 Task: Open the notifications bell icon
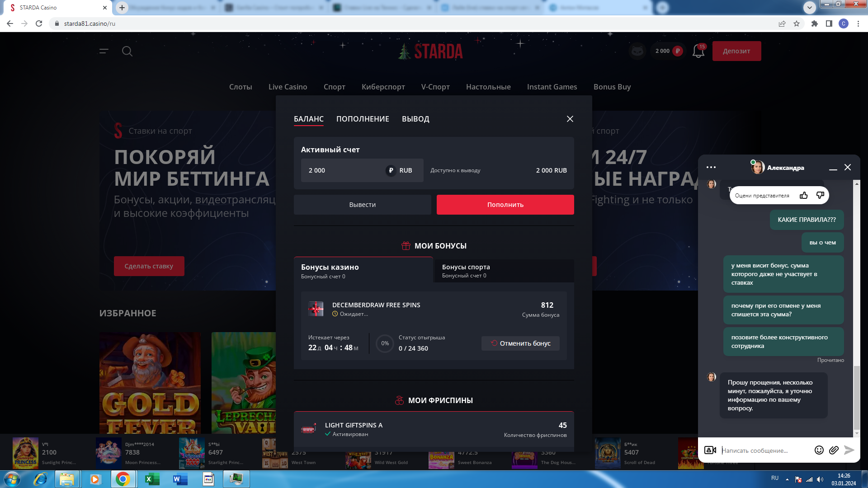[698, 51]
